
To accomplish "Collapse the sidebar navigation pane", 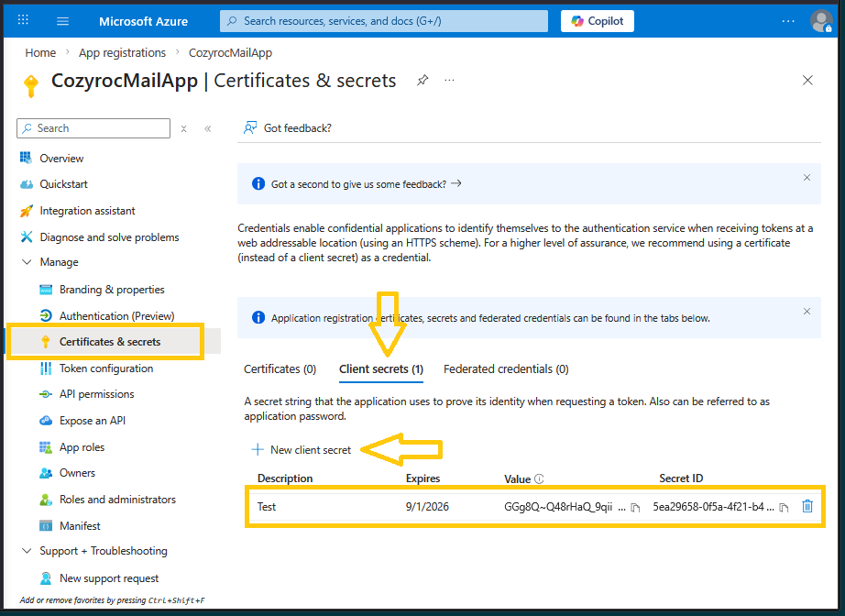I will pyautogui.click(x=208, y=129).
